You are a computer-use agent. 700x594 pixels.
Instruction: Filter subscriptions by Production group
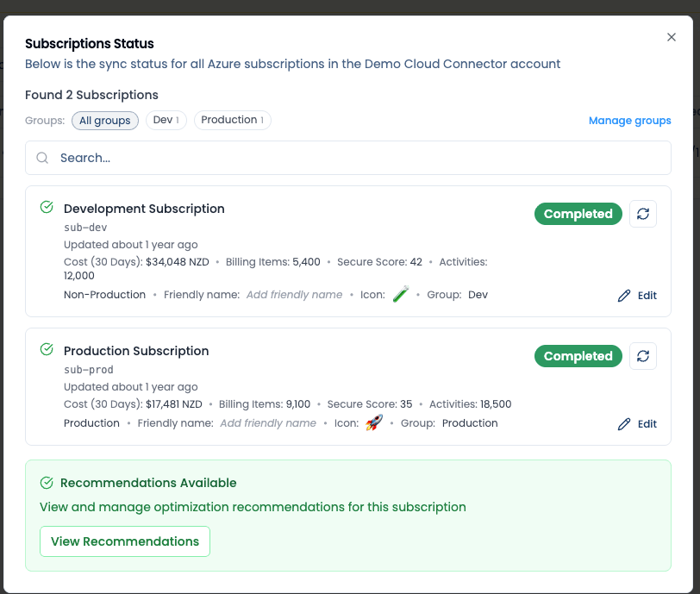coord(232,121)
